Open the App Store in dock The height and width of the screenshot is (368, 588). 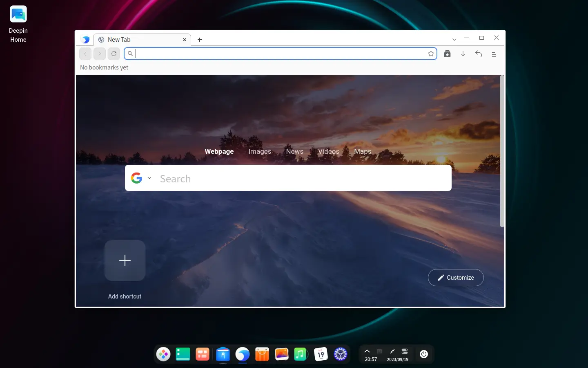pos(262,354)
